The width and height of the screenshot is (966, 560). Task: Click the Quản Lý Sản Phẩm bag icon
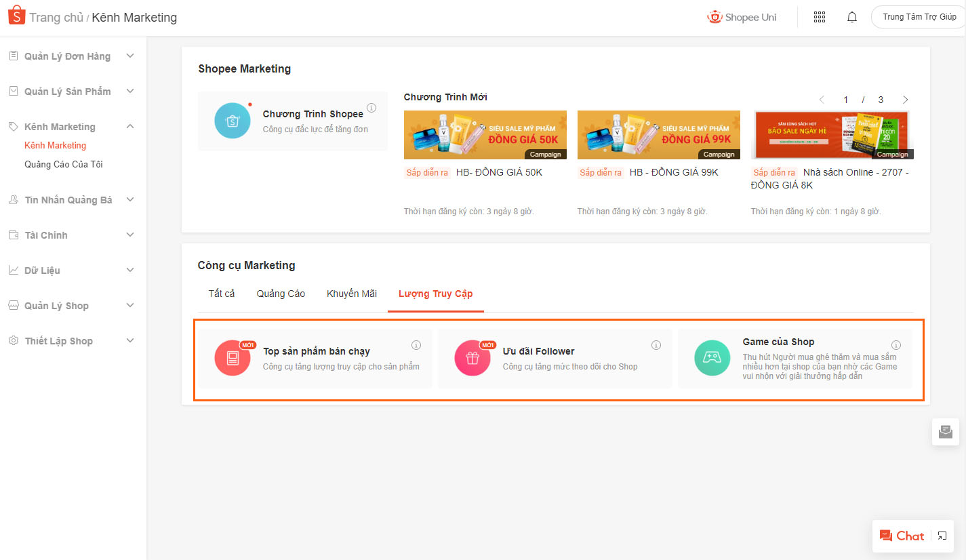click(x=13, y=91)
